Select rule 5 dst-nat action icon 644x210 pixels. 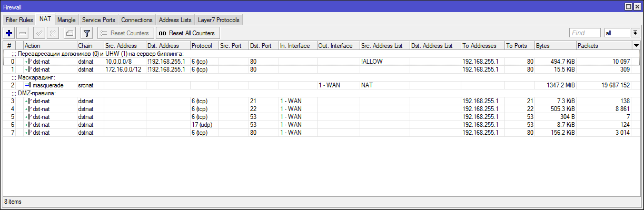28,116
